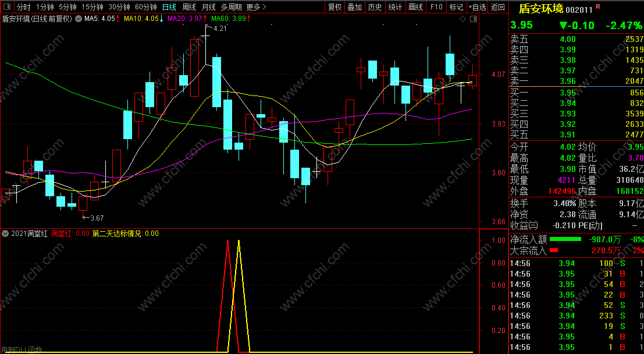Add stock via +自选 button

pos(477,7)
